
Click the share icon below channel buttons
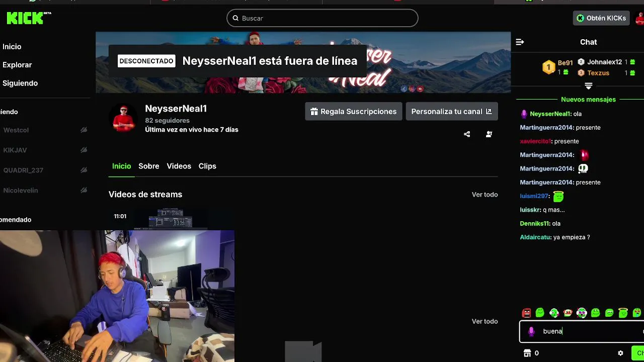[x=467, y=134]
